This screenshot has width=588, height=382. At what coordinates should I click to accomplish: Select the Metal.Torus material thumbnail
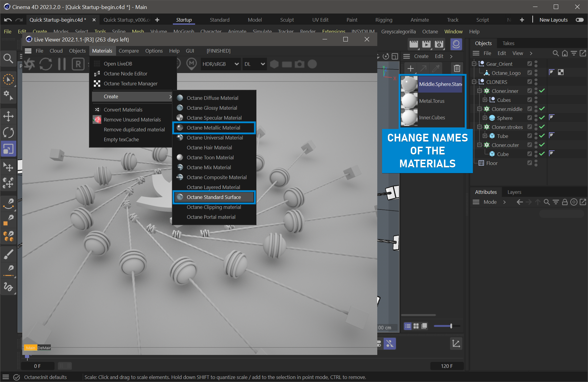[x=409, y=101]
